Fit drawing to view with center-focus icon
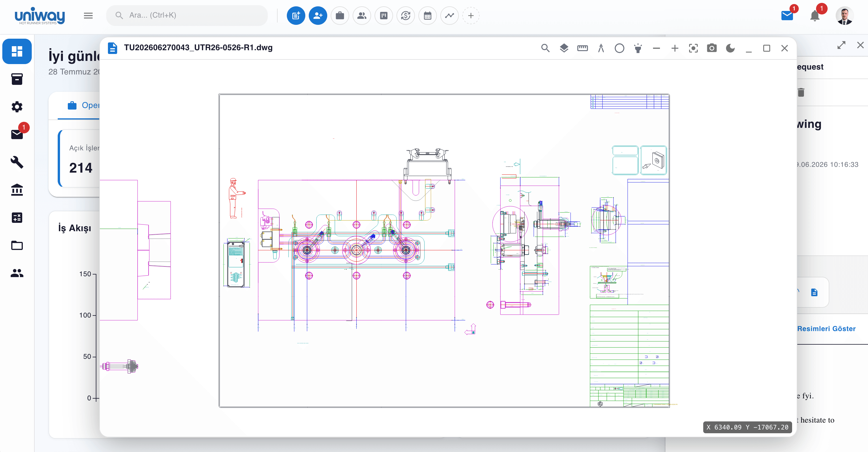Image resolution: width=868 pixels, height=452 pixels. point(693,48)
